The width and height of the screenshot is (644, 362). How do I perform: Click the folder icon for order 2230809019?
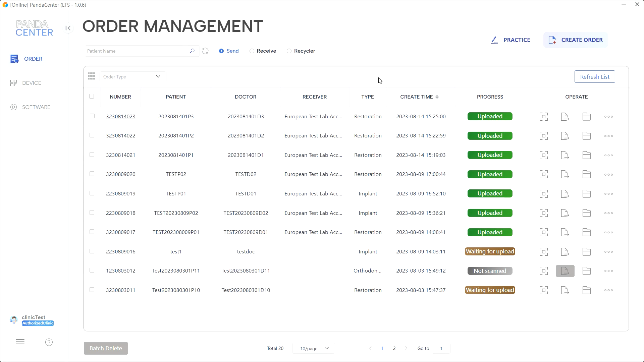[587, 194]
